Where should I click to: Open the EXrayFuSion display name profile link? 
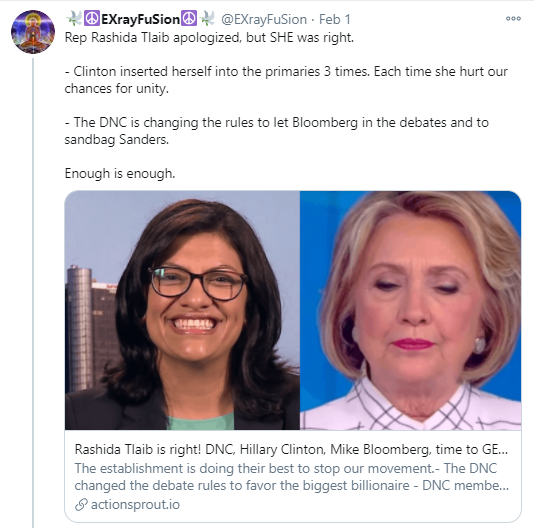140,19
